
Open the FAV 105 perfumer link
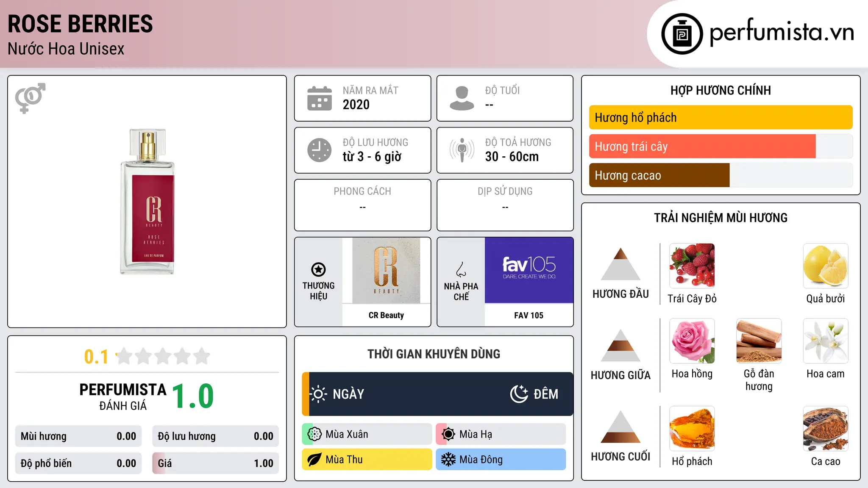tap(529, 315)
